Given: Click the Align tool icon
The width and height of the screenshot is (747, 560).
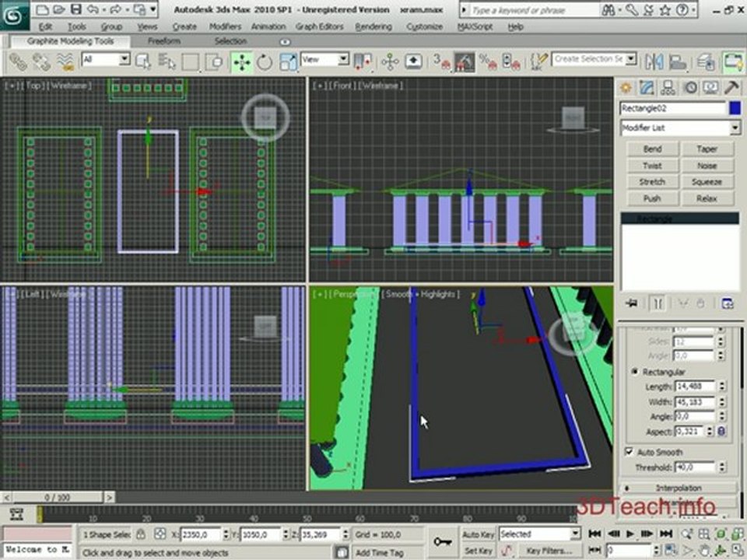Looking at the screenshot, I should pos(677,62).
